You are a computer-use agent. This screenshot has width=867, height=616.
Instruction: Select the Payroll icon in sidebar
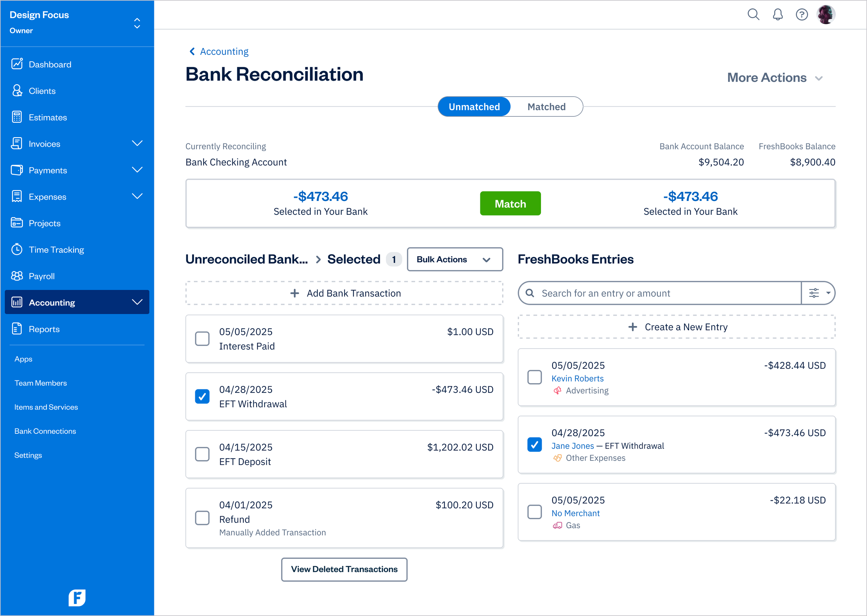coord(17,276)
